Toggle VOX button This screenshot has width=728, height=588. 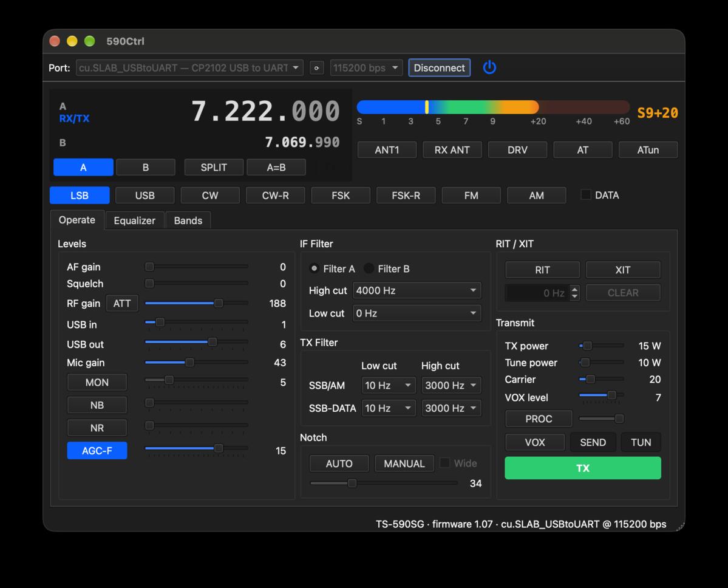pos(535,442)
